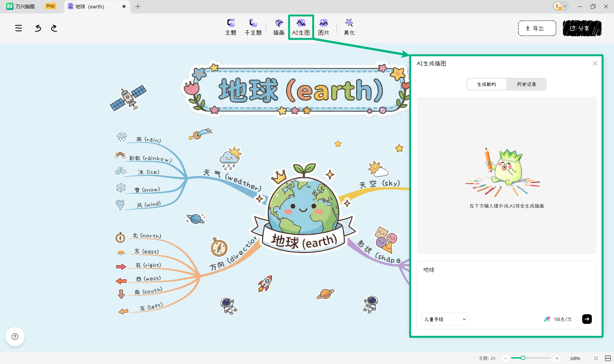Add a 子主题 subtopic
This screenshot has height=364, width=614.
click(253, 27)
